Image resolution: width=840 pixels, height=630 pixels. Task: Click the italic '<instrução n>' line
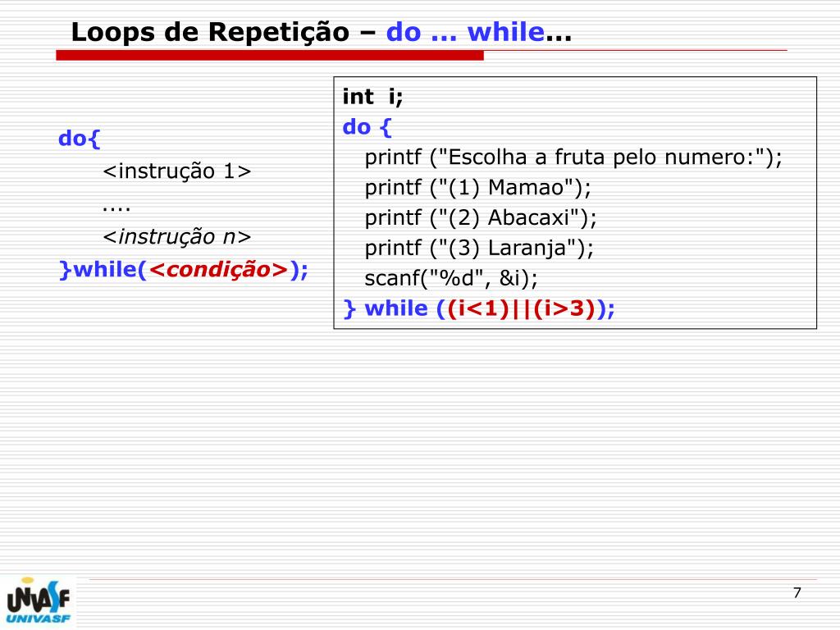point(177,237)
